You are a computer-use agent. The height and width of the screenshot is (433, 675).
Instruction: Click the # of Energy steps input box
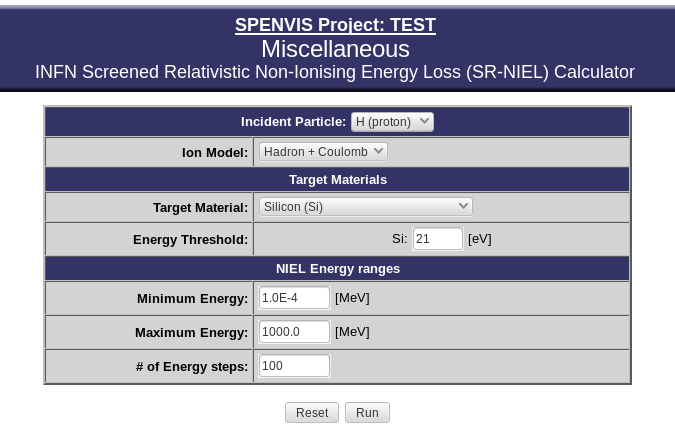click(x=294, y=366)
